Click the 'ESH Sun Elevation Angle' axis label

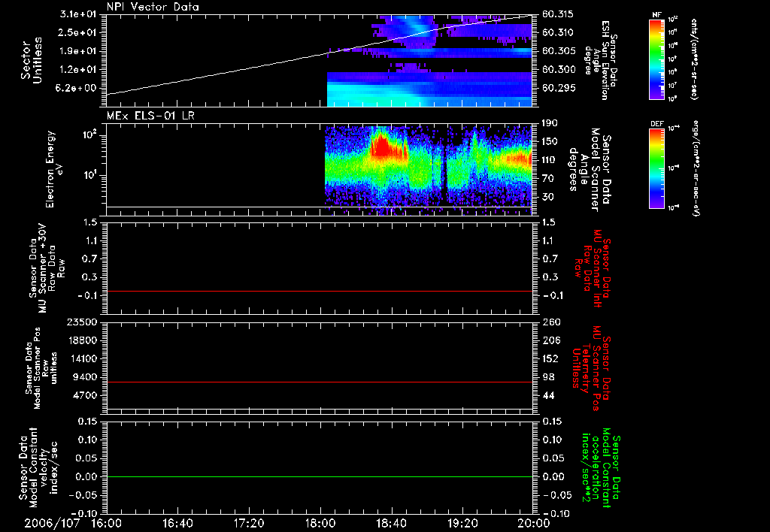tap(601, 60)
